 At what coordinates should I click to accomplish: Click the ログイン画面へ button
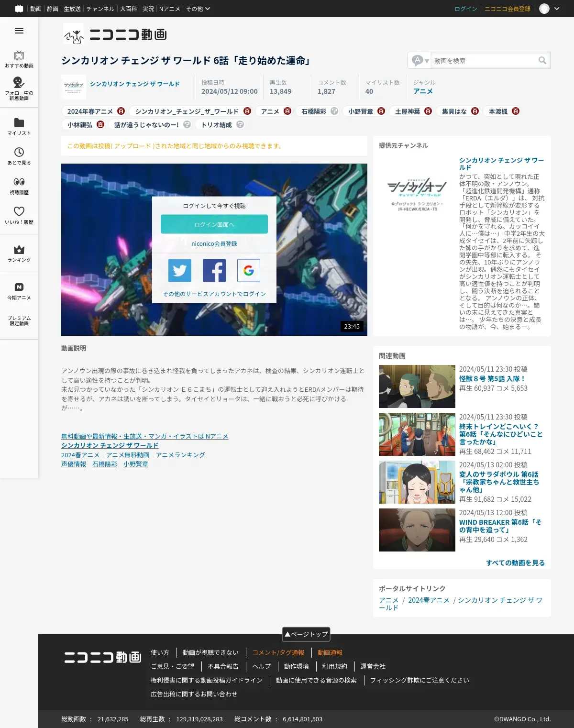point(214,224)
